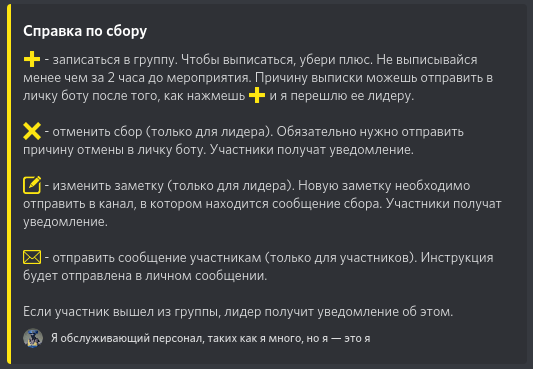Open the bot avatar in the embed footer
The width and height of the screenshot is (533, 369).
point(33,338)
